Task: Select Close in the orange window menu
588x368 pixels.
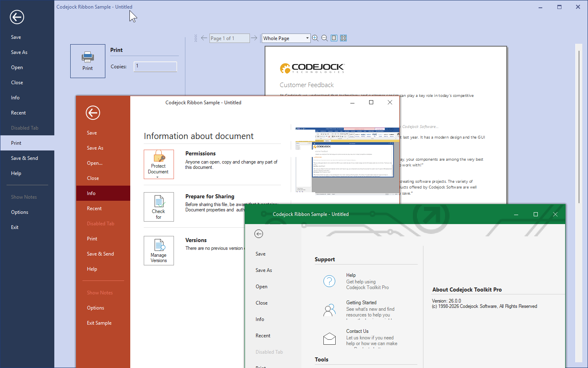Action: click(103, 178)
